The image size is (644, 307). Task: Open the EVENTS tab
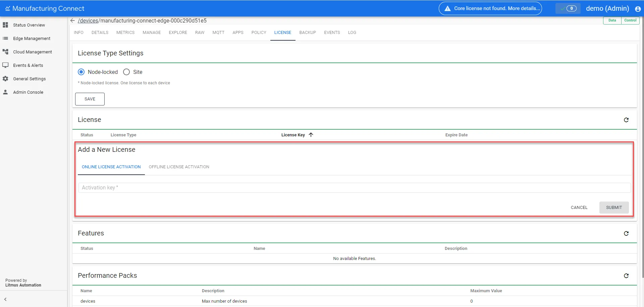332,33
